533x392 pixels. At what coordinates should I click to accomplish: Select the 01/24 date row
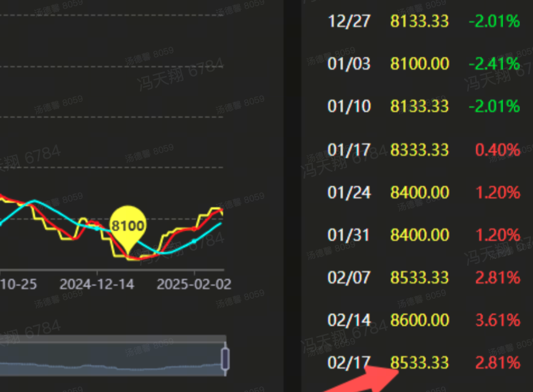[348, 192]
